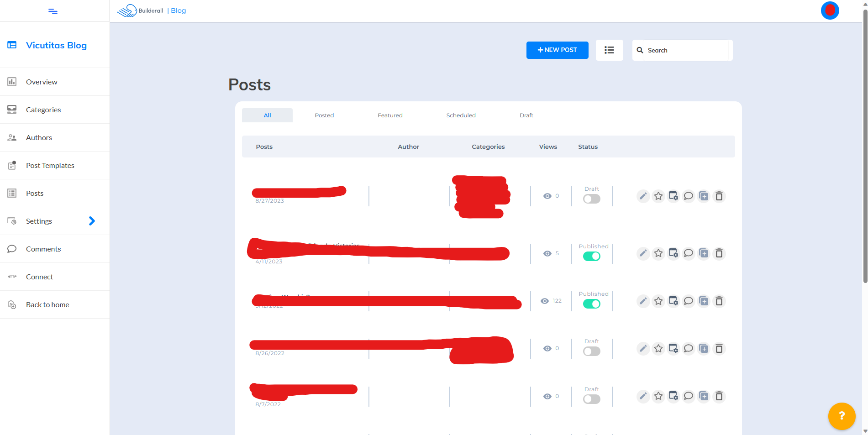Select the Draft filter tab
The image size is (868, 435).
click(x=526, y=115)
